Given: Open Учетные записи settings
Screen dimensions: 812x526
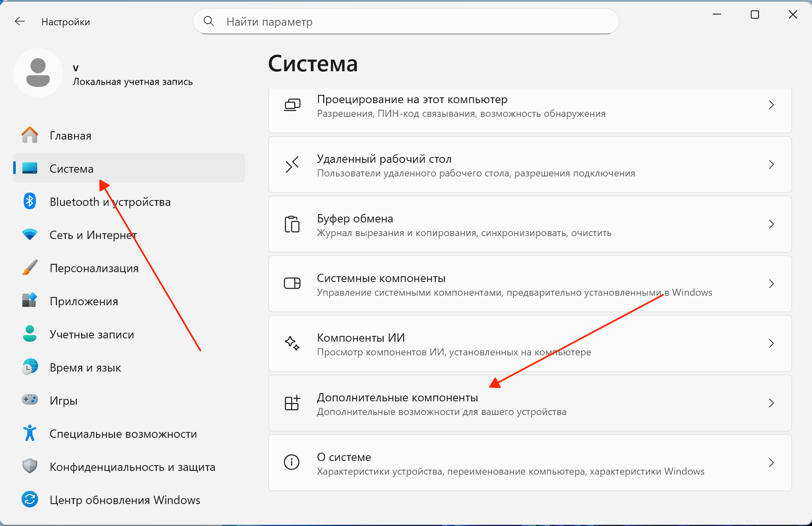Looking at the screenshot, I should pyautogui.click(x=129, y=334).
